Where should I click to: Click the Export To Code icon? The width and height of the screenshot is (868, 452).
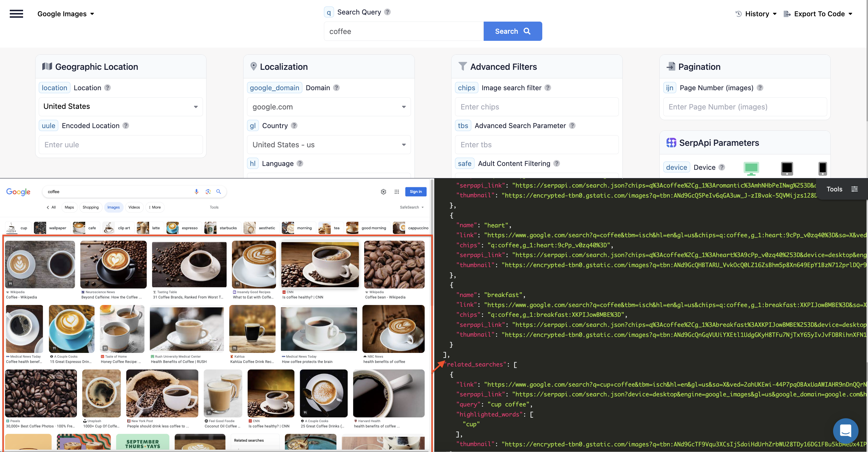click(x=788, y=14)
